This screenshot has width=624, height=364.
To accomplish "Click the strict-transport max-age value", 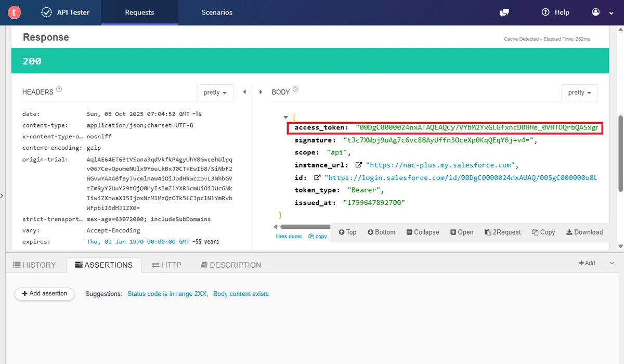I will [149, 219].
